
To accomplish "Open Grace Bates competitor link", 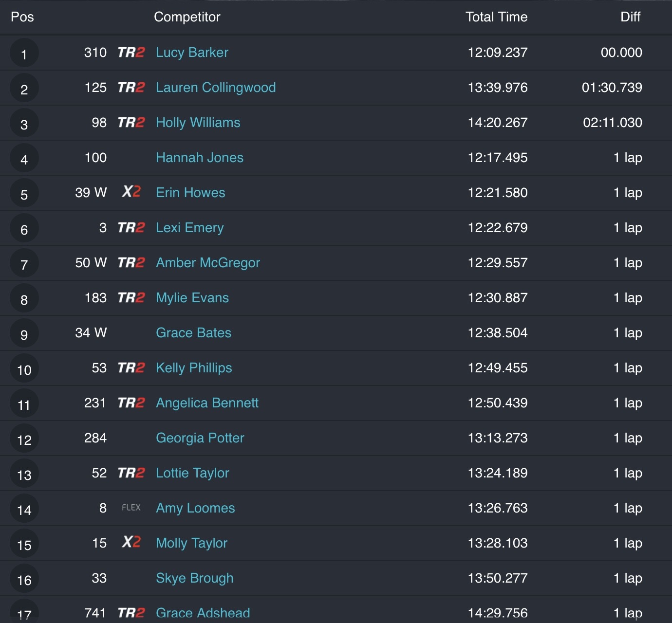I will point(194,333).
